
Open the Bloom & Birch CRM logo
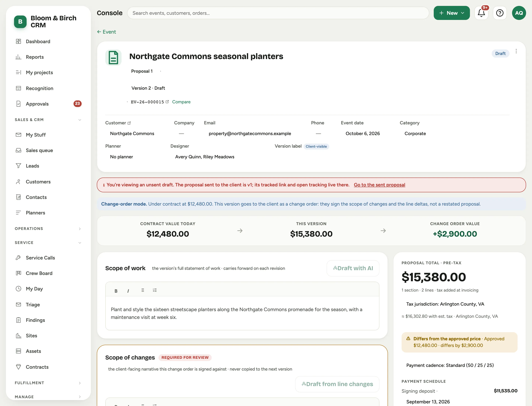pyautogui.click(x=20, y=22)
